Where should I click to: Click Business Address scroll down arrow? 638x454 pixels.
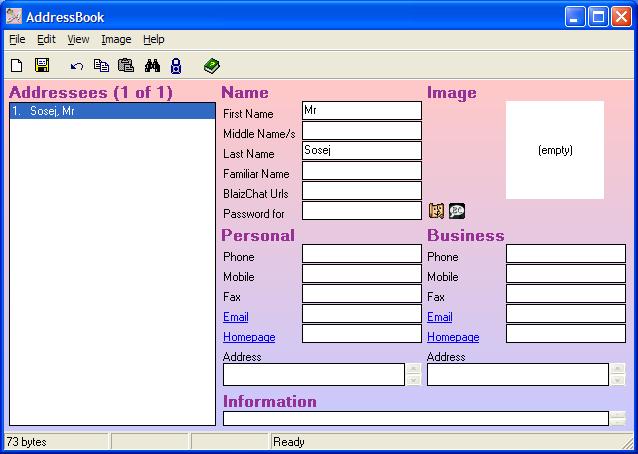618,380
